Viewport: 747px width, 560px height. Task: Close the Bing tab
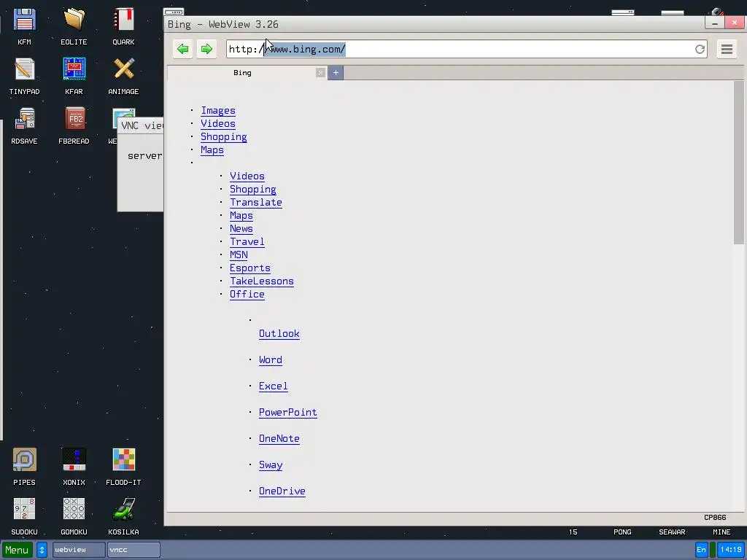click(320, 72)
